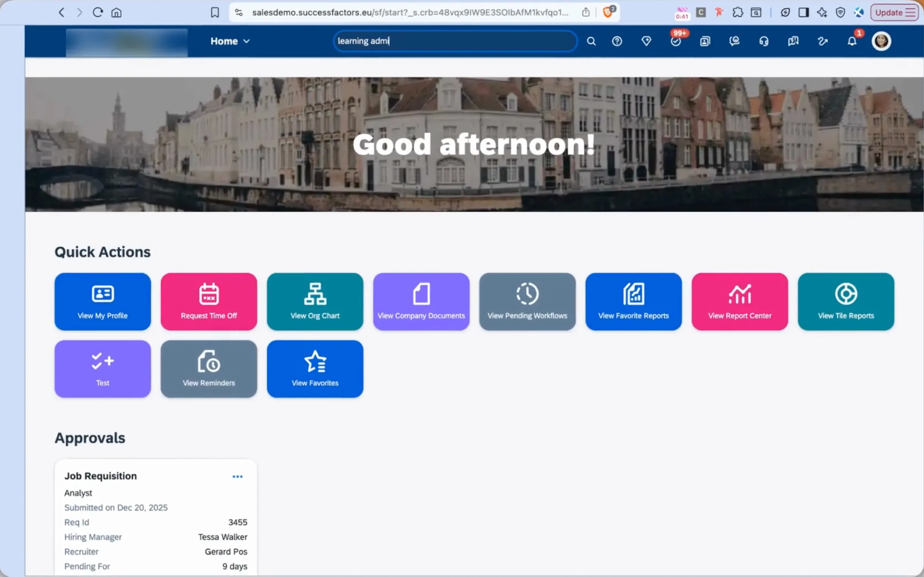
Task: Click the blurred company logo in header
Action: click(x=126, y=42)
